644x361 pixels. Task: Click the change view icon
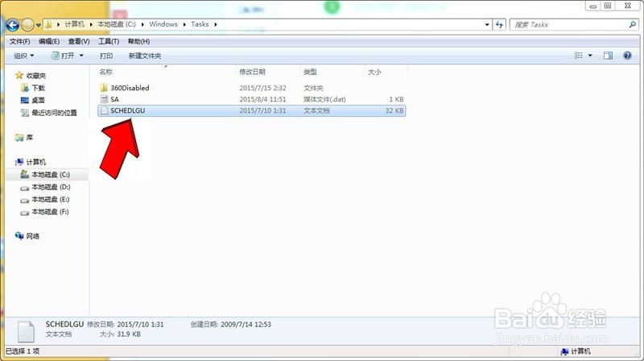tap(578, 56)
